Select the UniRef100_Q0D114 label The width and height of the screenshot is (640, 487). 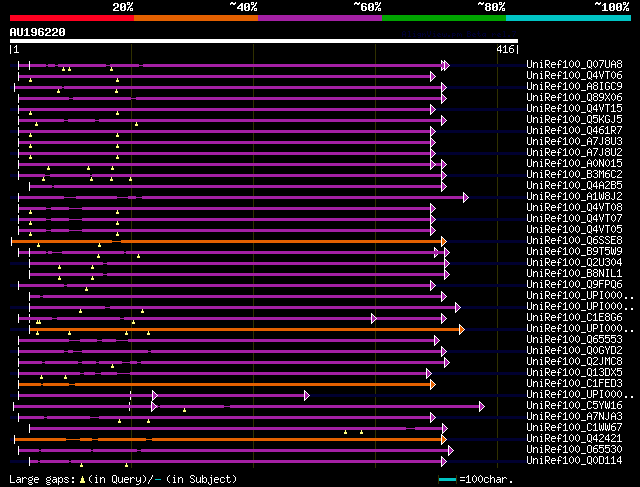pos(574,461)
